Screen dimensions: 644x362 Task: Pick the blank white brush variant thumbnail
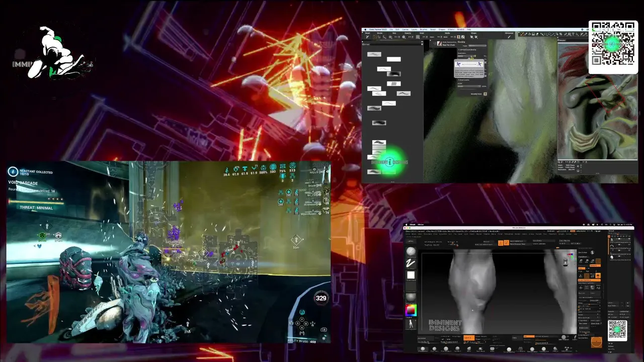[x=394, y=59]
